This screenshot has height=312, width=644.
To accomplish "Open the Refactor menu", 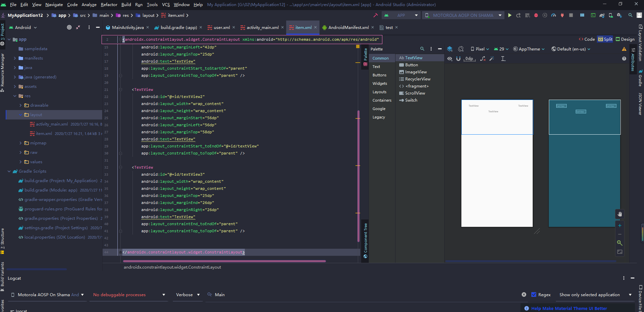I will (109, 4).
